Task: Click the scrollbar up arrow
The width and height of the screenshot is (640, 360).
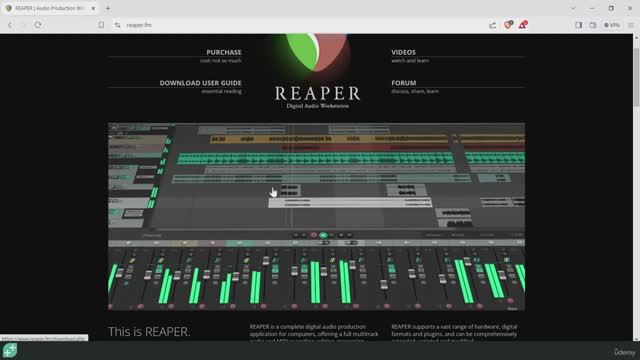Action: (x=636, y=37)
